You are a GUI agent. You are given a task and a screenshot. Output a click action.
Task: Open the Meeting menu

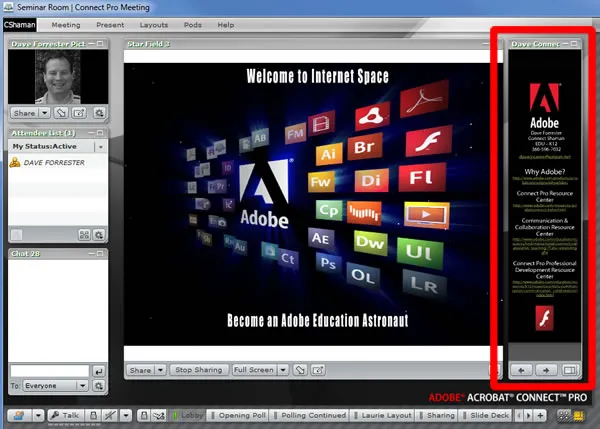(66, 25)
